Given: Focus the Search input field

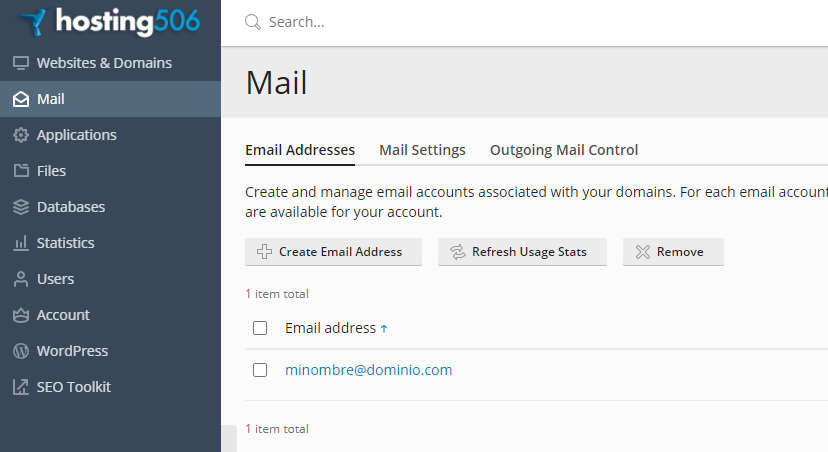Looking at the screenshot, I should coord(500,22).
